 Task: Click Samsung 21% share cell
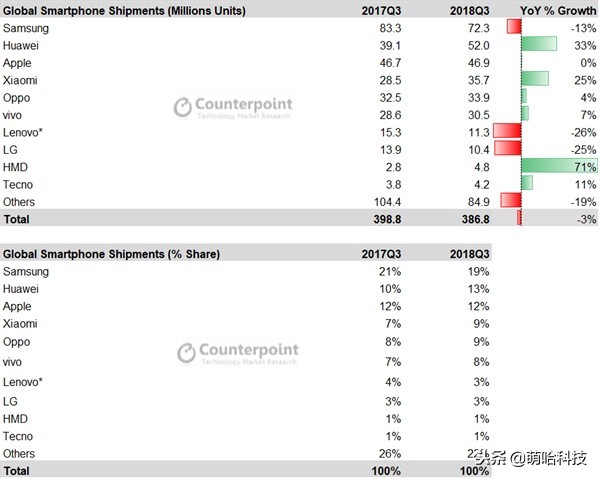click(x=389, y=272)
